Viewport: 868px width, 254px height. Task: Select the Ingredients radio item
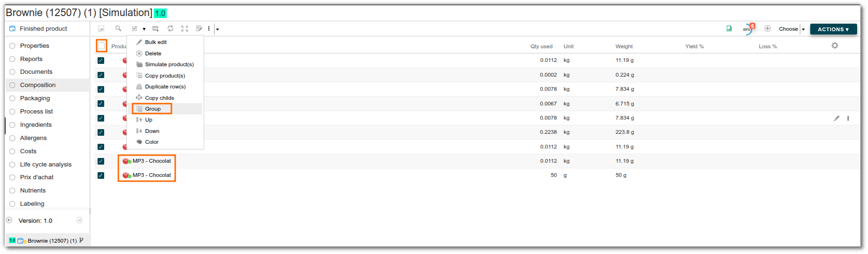pyautogui.click(x=36, y=125)
